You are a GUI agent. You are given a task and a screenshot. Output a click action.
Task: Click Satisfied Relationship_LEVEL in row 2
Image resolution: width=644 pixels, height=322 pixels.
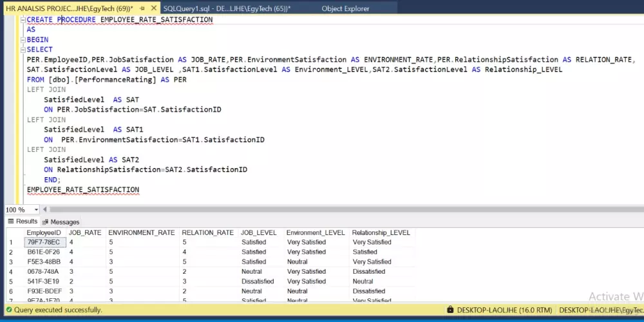pyautogui.click(x=365, y=252)
